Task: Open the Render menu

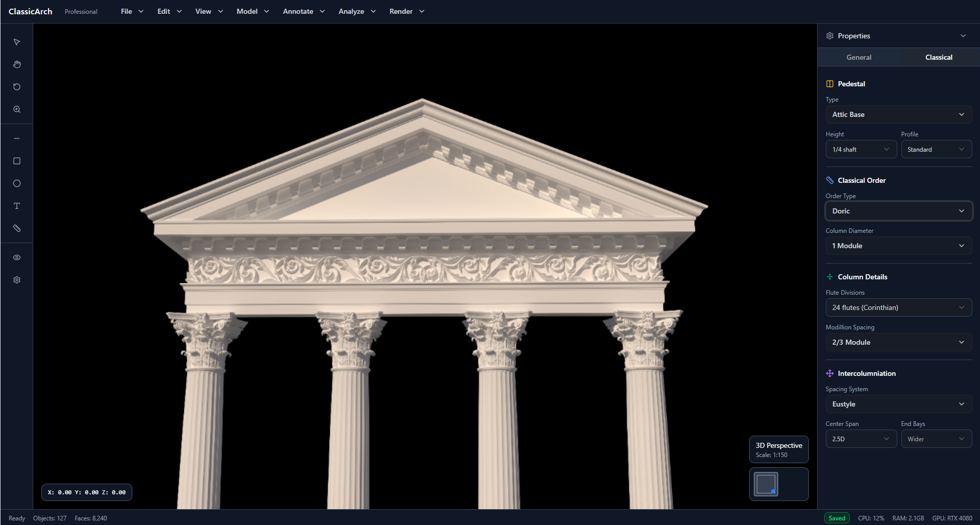Action: tap(407, 11)
